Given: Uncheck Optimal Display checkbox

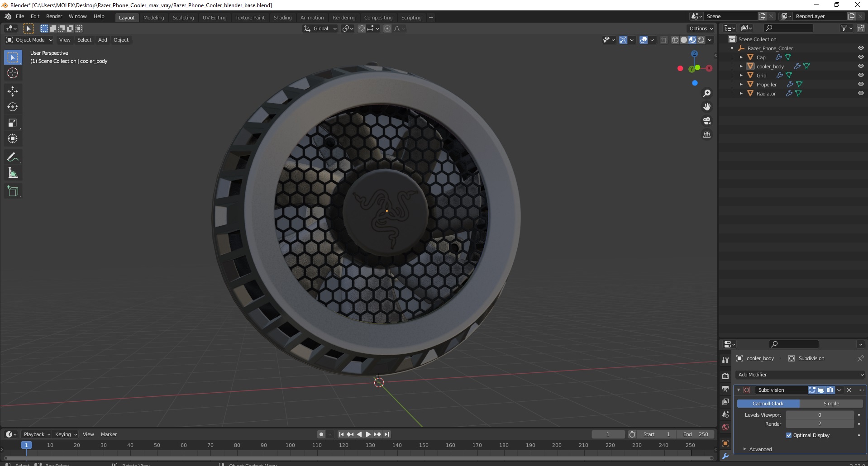Looking at the screenshot, I should pyautogui.click(x=789, y=435).
